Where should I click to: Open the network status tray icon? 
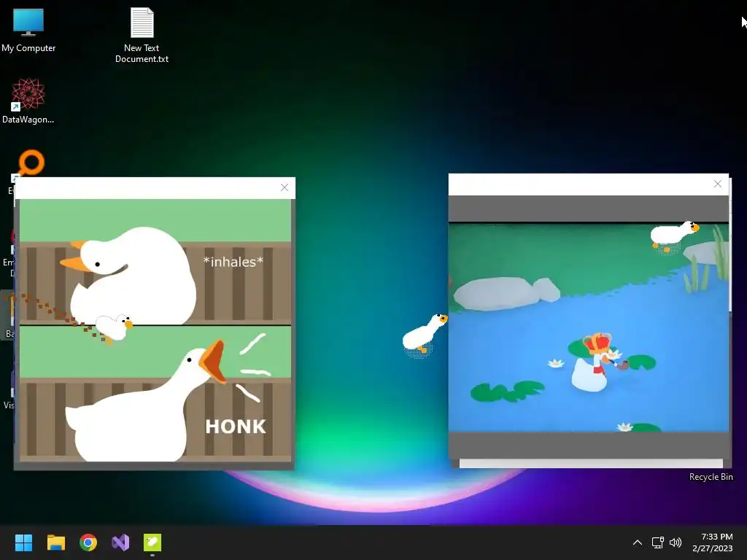(658, 542)
